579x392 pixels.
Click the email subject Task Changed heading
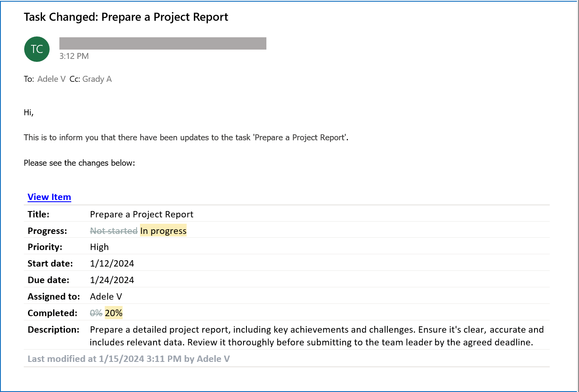(126, 17)
